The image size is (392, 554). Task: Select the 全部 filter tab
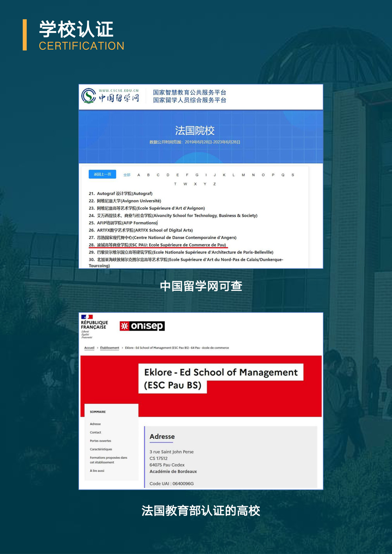pos(127,175)
